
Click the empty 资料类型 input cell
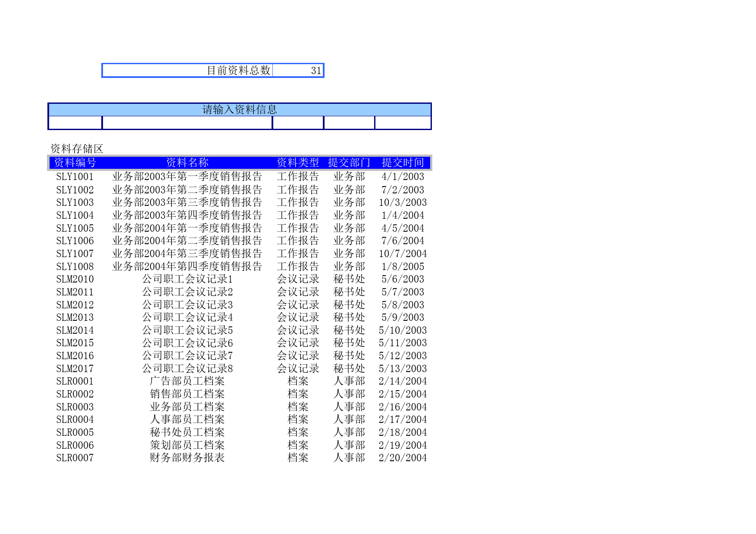point(298,123)
